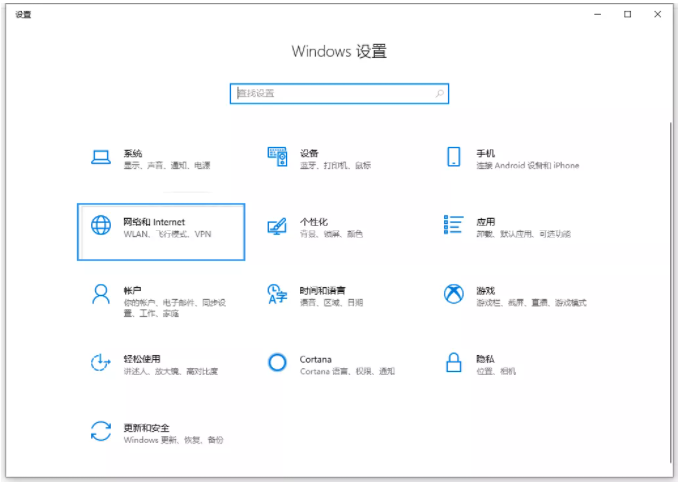Click the 'WLAN、飞行模式、VPN' description
Viewport: 680px width, 482px height.
[x=167, y=234]
